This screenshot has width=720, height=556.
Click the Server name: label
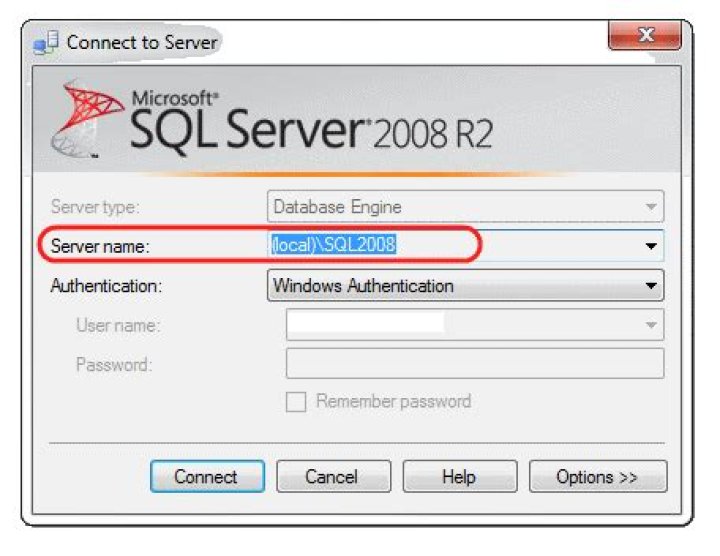[x=100, y=247]
